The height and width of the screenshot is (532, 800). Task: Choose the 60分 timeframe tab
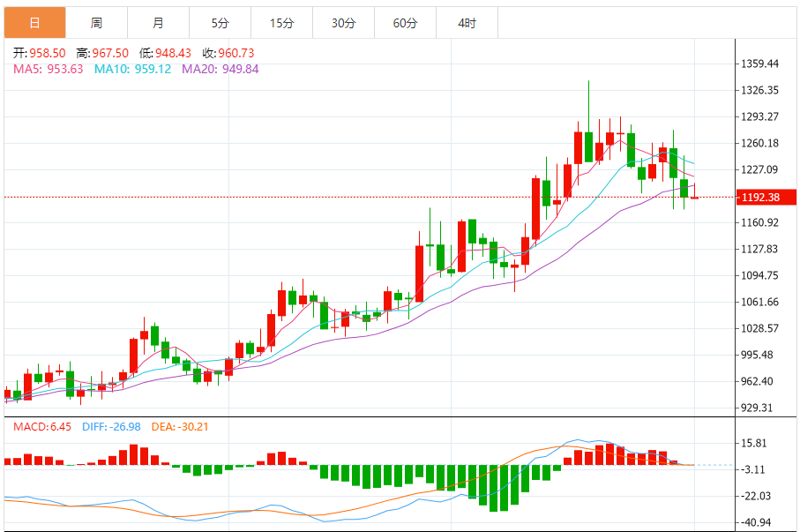(x=405, y=23)
